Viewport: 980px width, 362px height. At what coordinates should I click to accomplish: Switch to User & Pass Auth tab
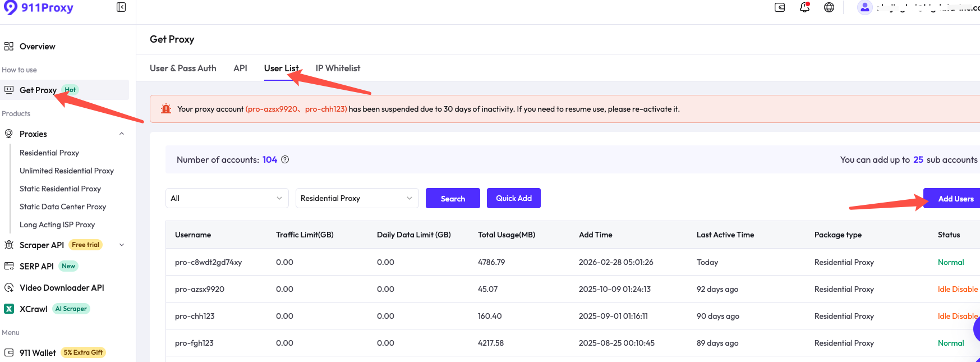click(183, 68)
